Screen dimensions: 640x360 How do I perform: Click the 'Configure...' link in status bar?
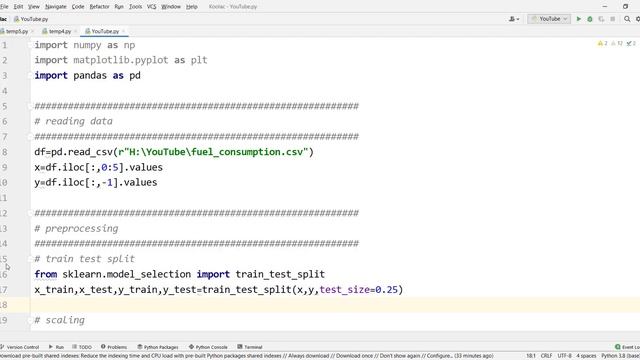pyautogui.click(x=439, y=356)
